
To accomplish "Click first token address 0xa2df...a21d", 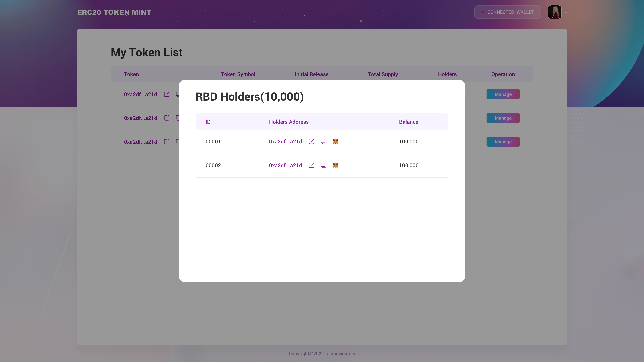I will (141, 94).
